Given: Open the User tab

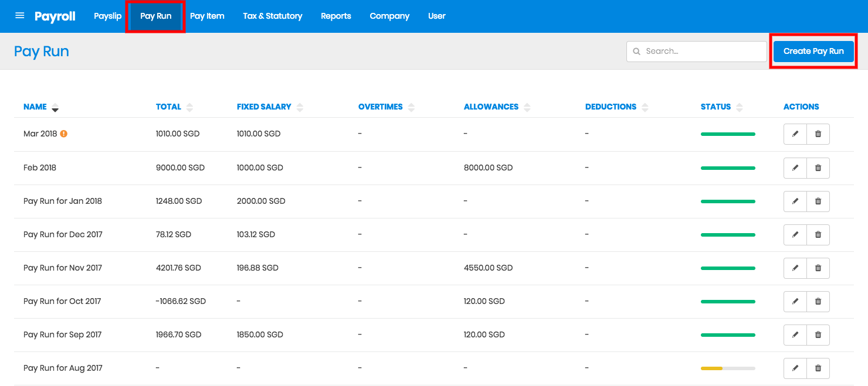Looking at the screenshot, I should (x=437, y=16).
